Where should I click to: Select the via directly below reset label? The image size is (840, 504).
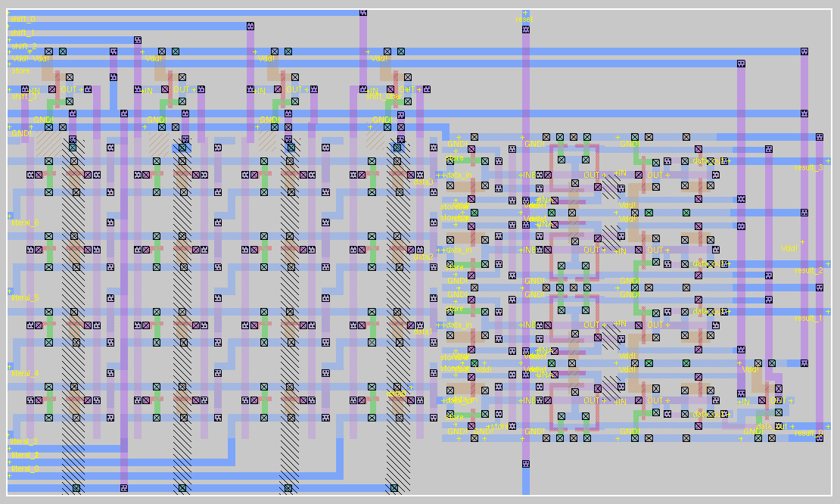(525, 30)
